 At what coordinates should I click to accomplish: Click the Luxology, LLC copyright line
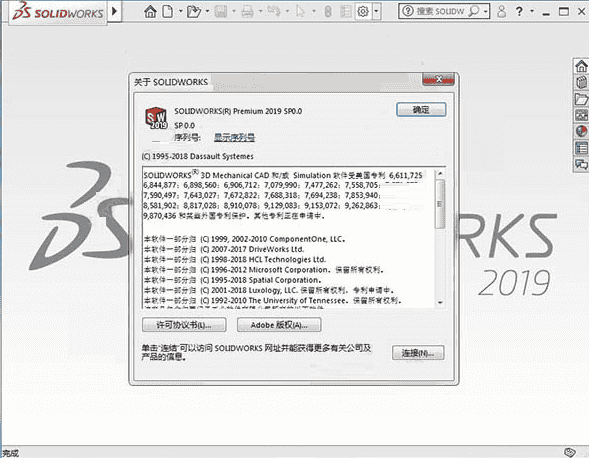[269, 290]
